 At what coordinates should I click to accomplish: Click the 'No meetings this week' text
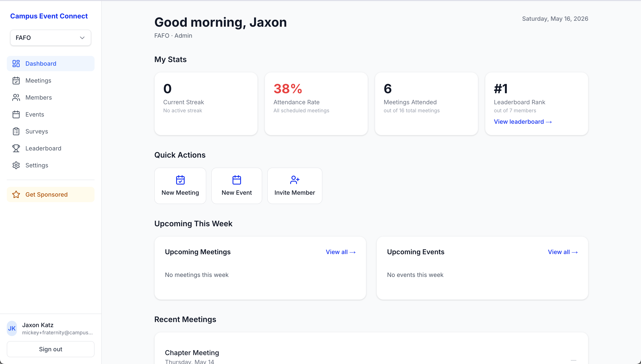(196, 275)
